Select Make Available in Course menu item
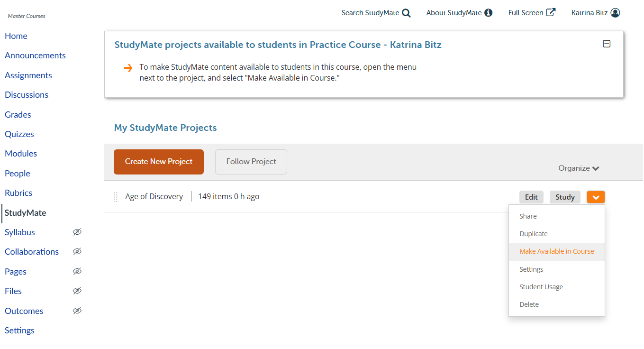644x349 pixels. pos(556,251)
